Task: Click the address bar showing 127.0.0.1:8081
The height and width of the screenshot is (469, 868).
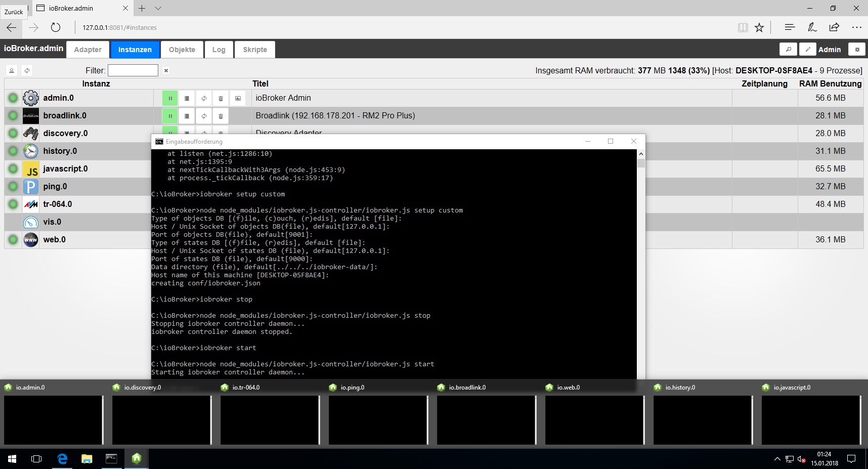Action: tap(119, 28)
